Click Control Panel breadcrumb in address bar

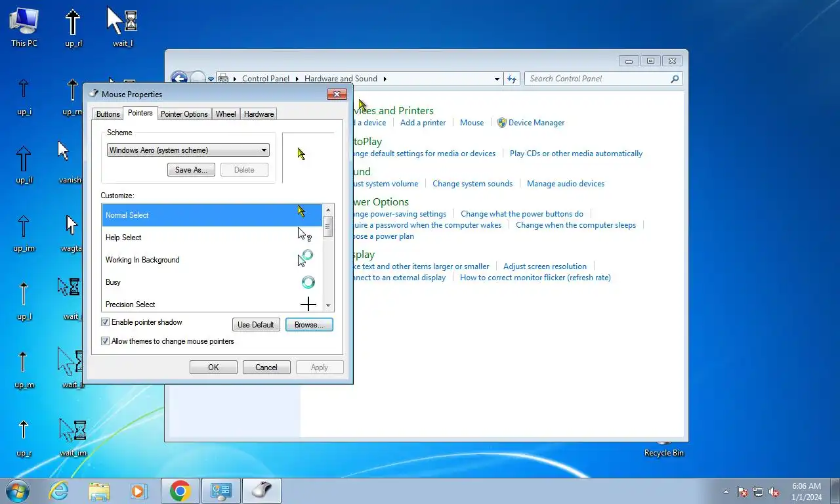tap(266, 79)
